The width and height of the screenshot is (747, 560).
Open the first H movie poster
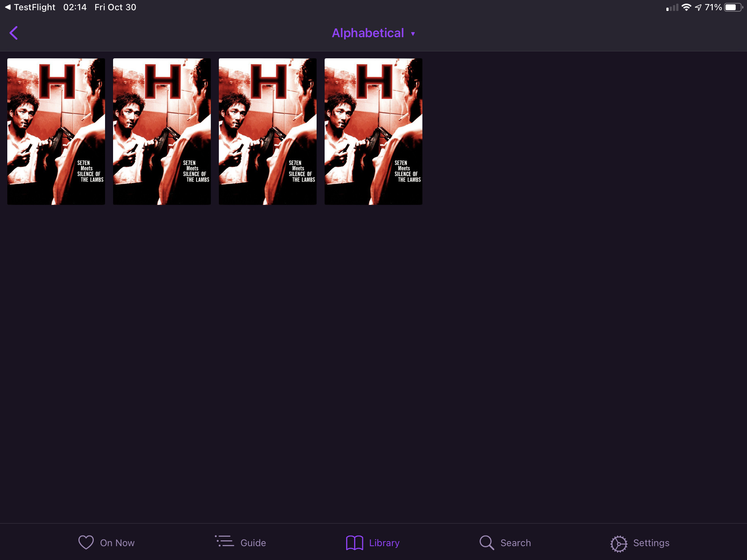coord(56,131)
